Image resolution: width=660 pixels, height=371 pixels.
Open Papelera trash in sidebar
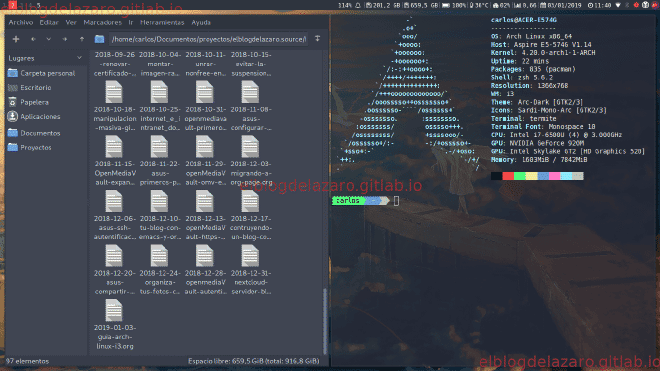29,102
